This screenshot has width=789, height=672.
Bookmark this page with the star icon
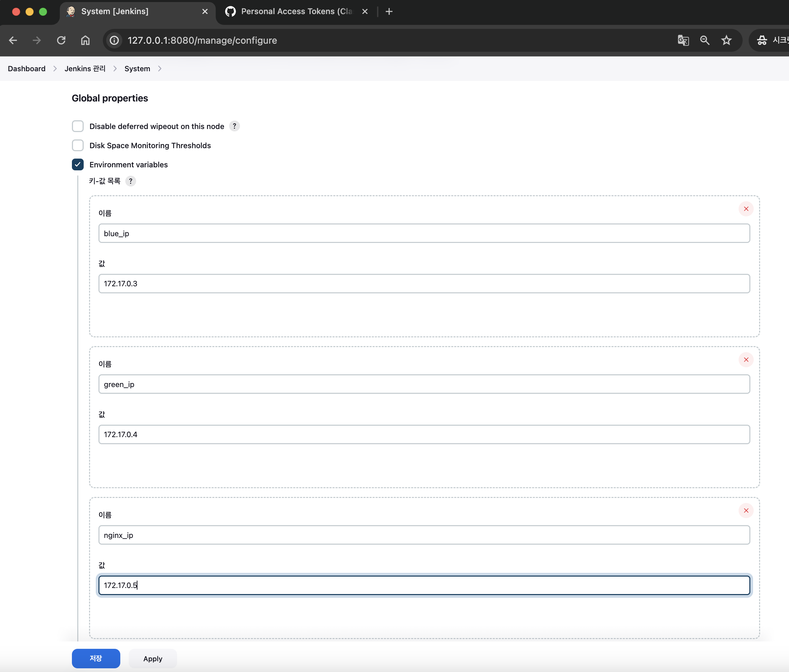[x=726, y=40]
